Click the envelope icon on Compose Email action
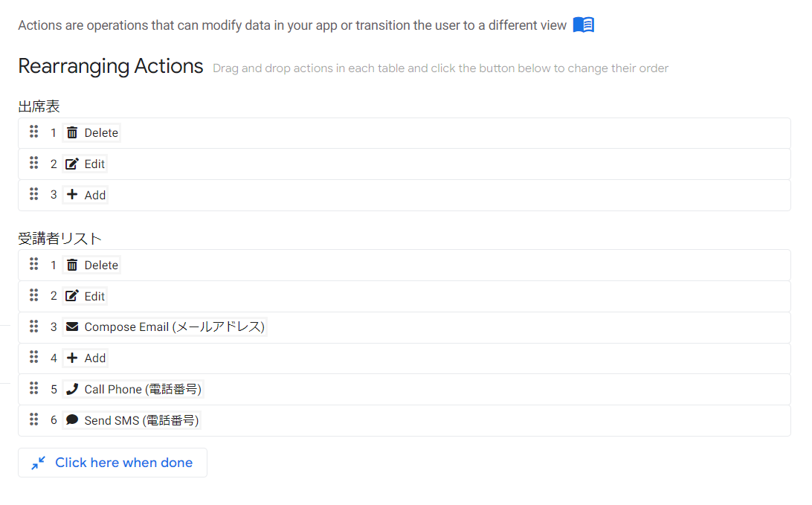This screenshot has width=812, height=505. point(71,327)
